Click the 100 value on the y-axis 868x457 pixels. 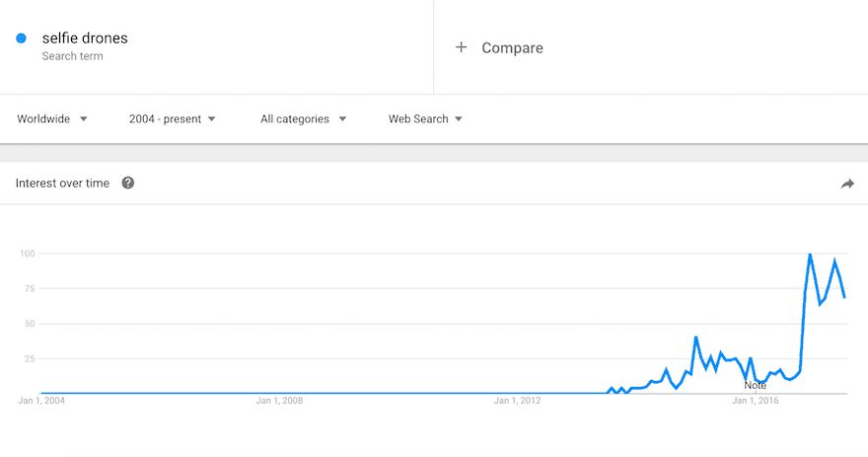click(x=28, y=254)
